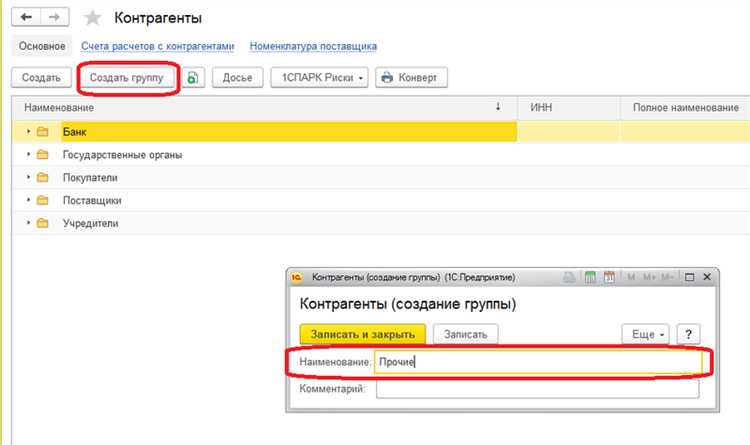The height and width of the screenshot is (445, 750).
Task: Expand the Учредители group
Action: coord(28,223)
